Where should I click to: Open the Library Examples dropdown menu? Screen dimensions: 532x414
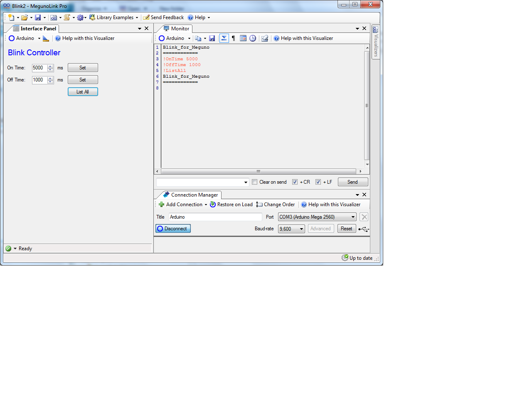[114, 17]
